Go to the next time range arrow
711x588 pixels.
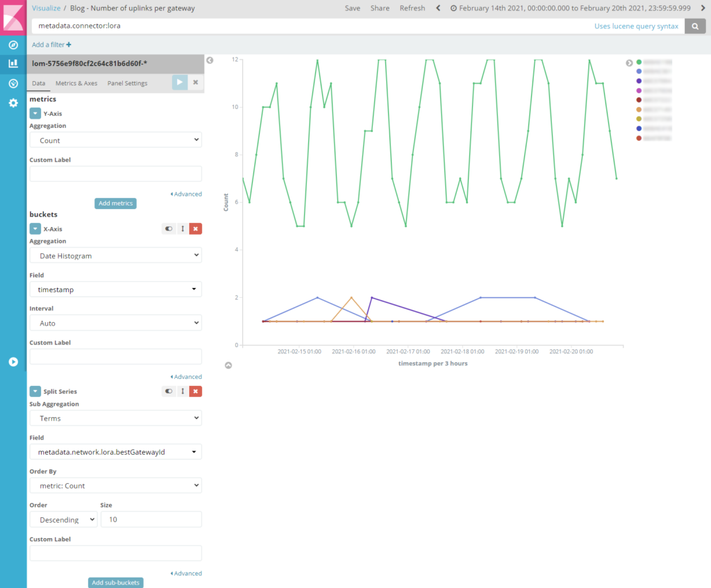point(703,8)
